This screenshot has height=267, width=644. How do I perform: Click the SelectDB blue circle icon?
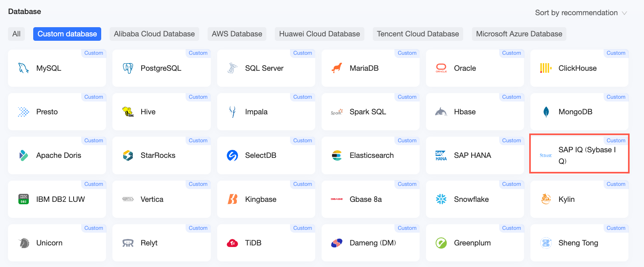click(x=232, y=155)
